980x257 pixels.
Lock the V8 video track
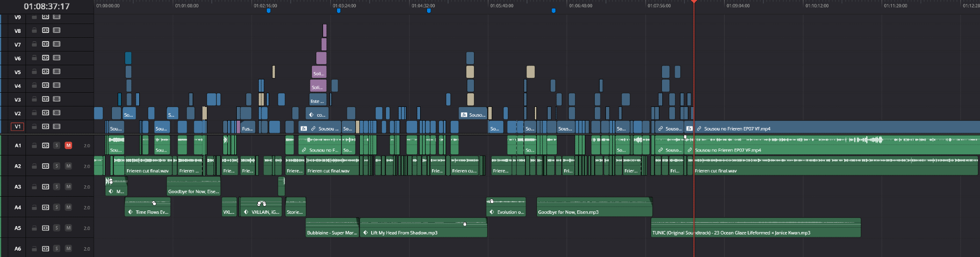[34, 30]
